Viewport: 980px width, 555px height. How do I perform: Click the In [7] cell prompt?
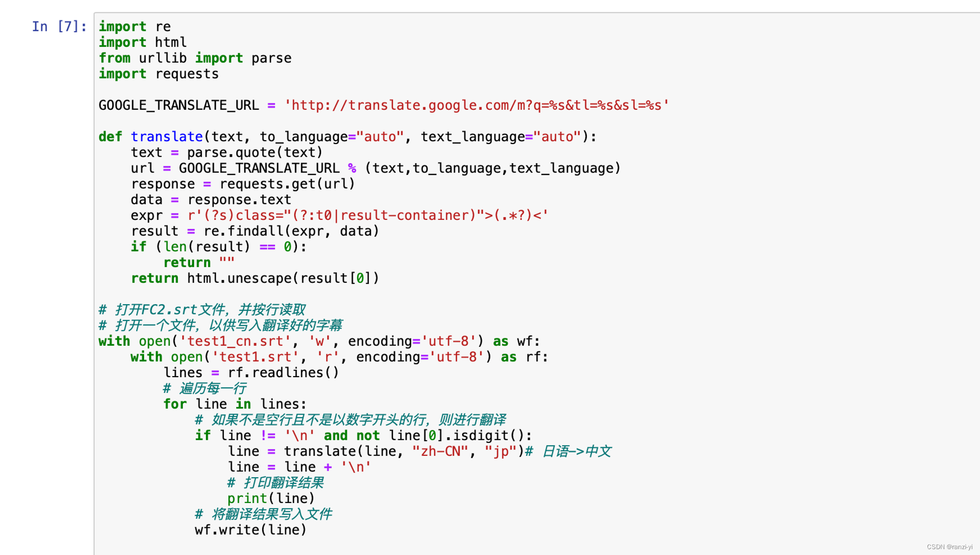59,26
